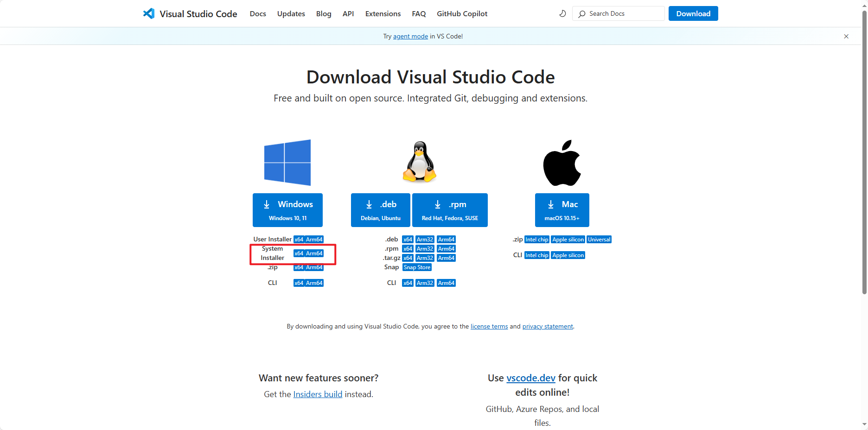Open the Extensions page

(x=383, y=14)
